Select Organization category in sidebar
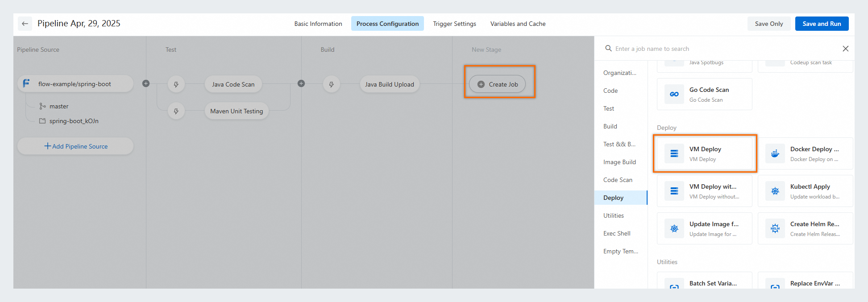This screenshot has height=302, width=868. pyautogui.click(x=621, y=73)
